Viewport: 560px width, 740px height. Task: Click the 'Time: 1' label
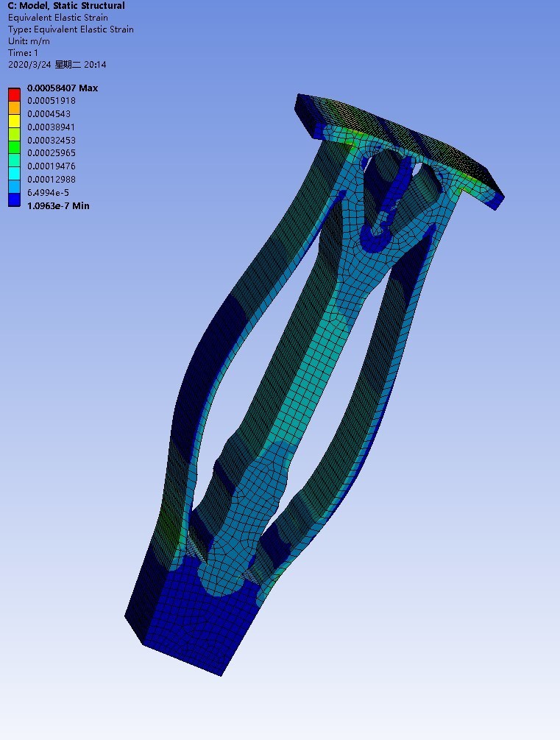coord(23,53)
